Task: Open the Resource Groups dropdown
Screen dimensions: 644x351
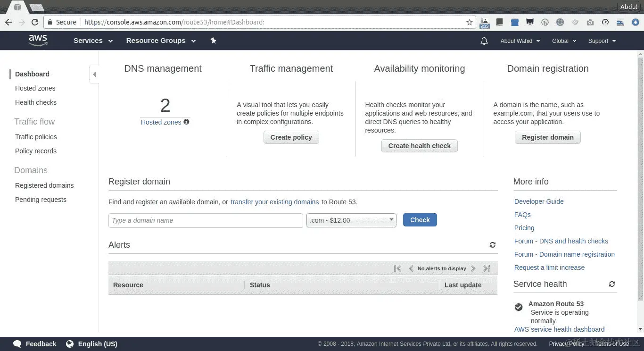Action: point(161,41)
